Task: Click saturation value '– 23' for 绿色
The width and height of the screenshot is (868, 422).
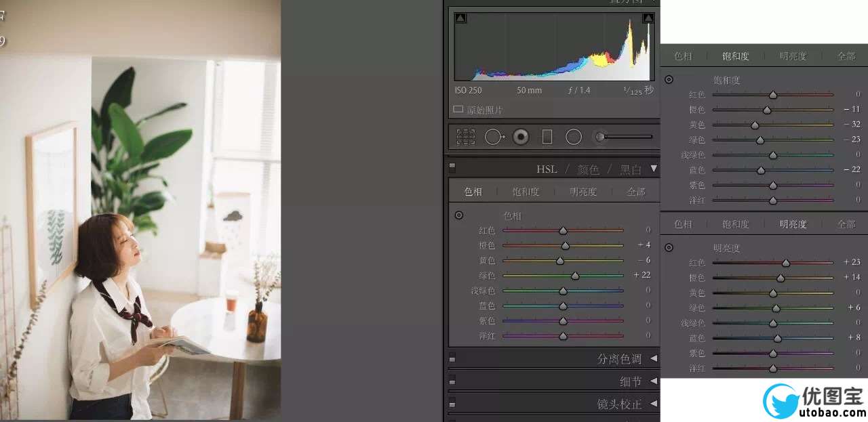Action: tap(852, 140)
